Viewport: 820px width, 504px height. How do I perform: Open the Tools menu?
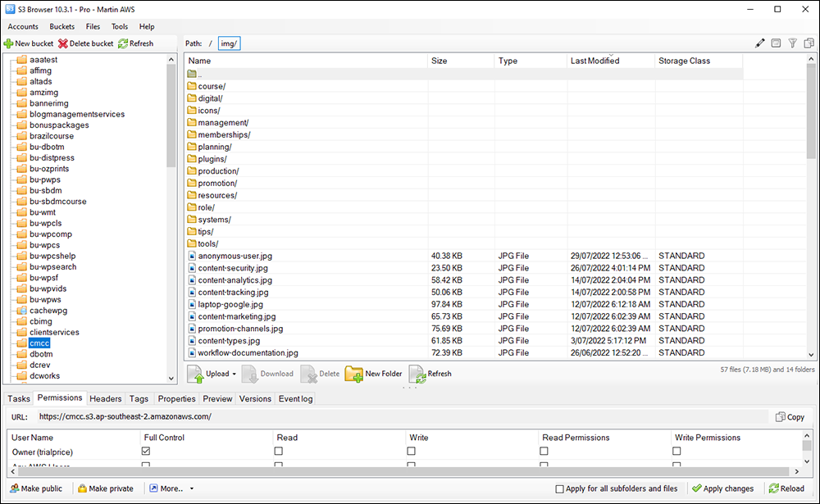[x=120, y=27]
